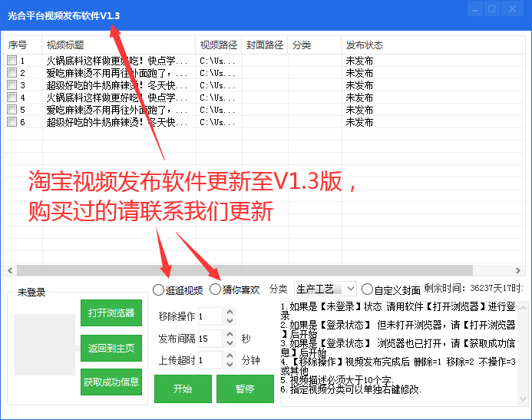Click the account avatar placeholder image
Viewport: 532px width, 420px height.
coord(45,345)
